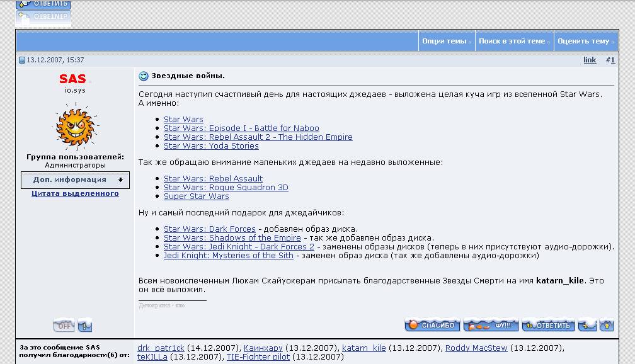
Task: Open Каинхару's profile link
Action: point(263,348)
